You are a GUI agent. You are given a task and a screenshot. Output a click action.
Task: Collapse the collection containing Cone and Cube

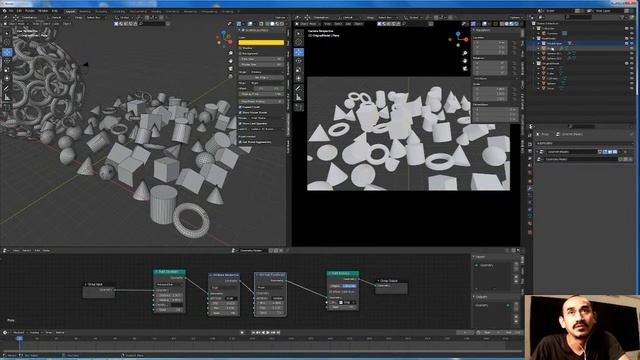(x=534, y=64)
